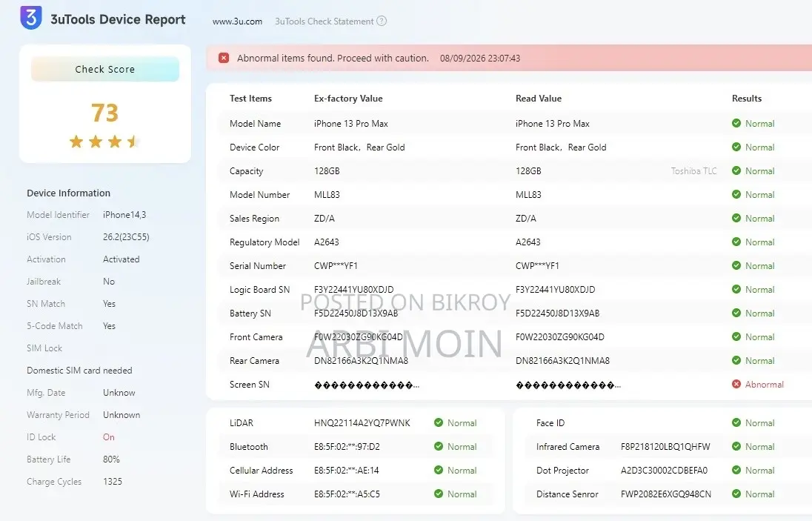Click the green check icon for Regulatory Model
The image size is (812, 521).
[x=736, y=242]
